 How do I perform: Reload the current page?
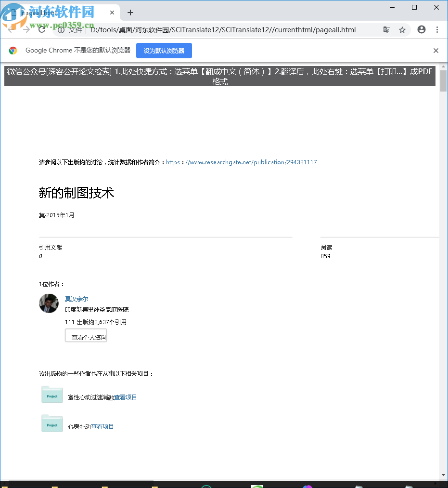[42, 29]
